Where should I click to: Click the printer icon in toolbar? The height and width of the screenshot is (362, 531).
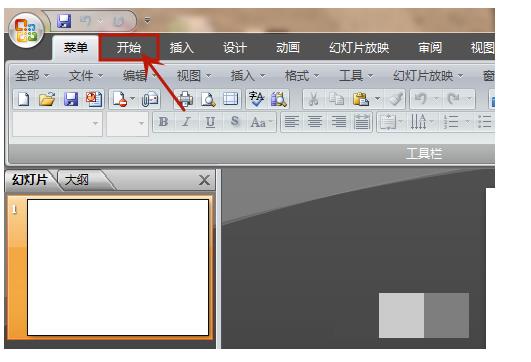[x=186, y=99]
